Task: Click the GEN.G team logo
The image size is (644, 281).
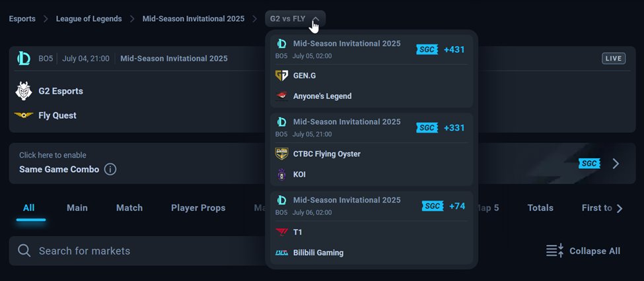Action: pos(281,75)
